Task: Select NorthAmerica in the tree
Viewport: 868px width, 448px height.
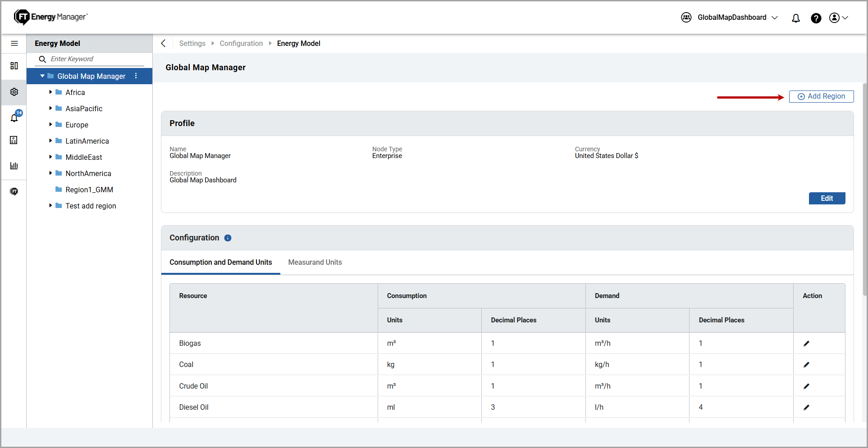Action: 88,173
